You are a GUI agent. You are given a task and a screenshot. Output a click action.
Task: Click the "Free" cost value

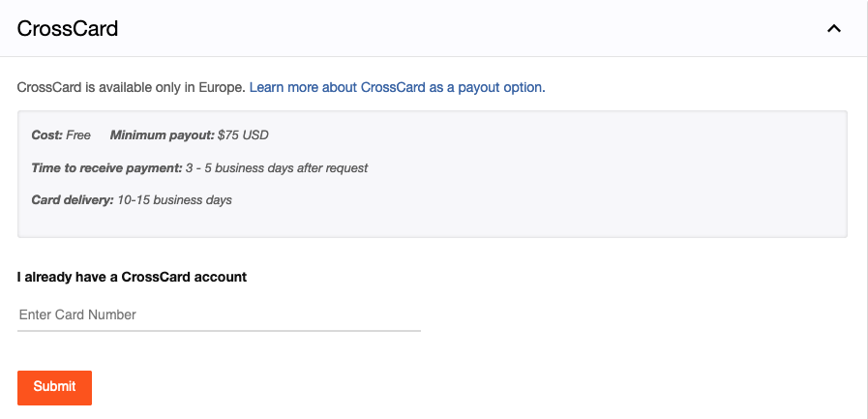[x=78, y=135]
